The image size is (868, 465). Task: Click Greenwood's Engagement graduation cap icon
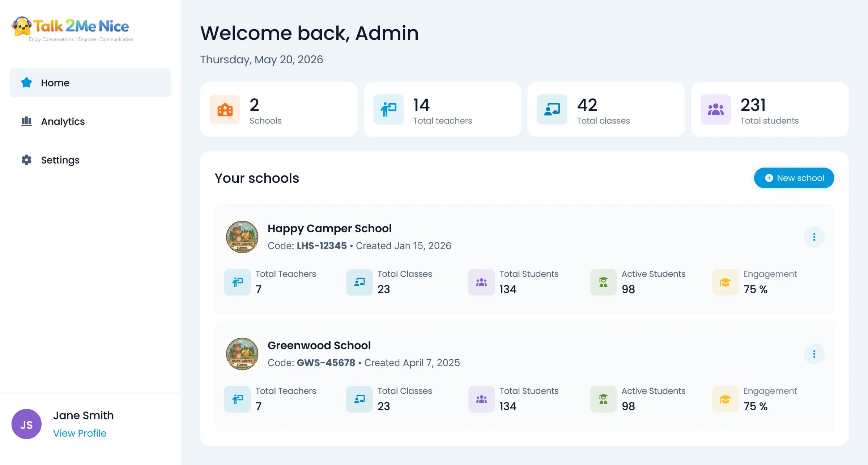pos(725,399)
